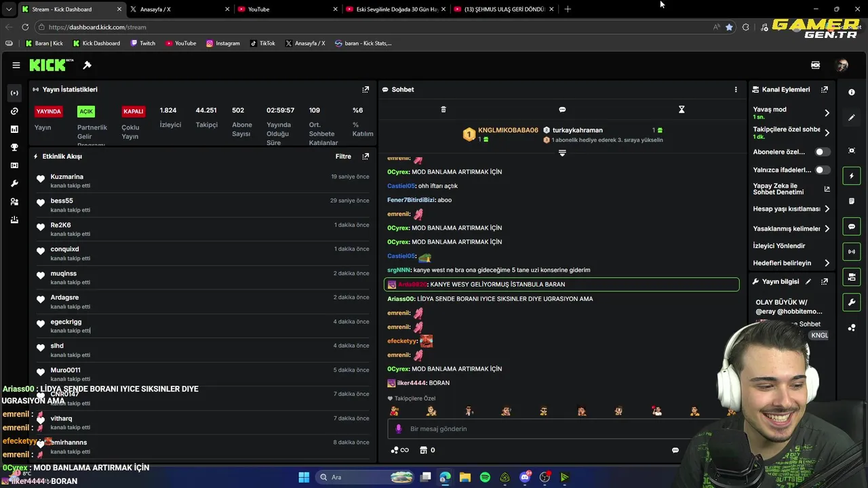
Task: Open File Explorer from the taskbar
Action: [465, 477]
